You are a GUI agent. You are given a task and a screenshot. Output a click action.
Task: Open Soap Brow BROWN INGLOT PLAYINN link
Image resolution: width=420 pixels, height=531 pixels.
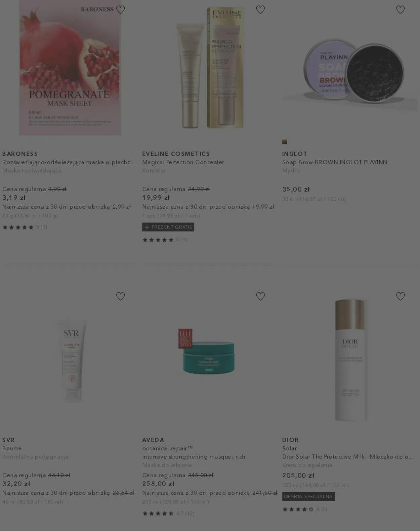[x=335, y=162]
